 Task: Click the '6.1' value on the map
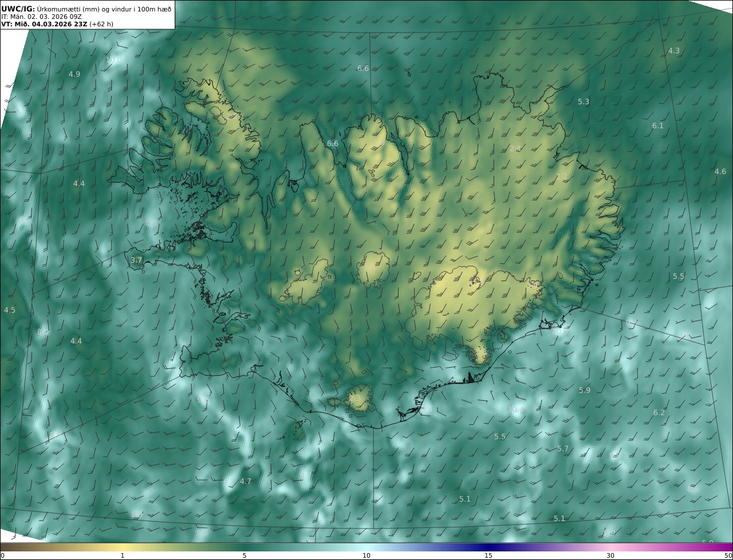[657, 125]
